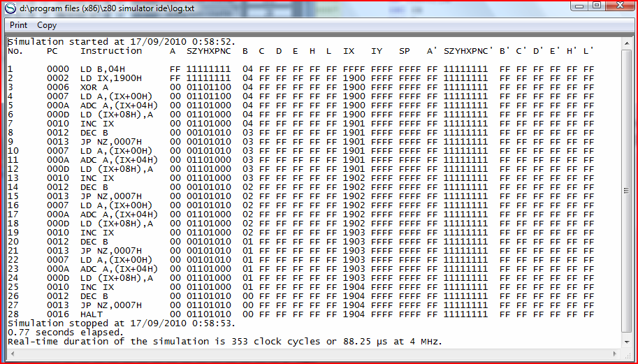
Task: Click PC value '0016' in last row
Action: [58, 314]
